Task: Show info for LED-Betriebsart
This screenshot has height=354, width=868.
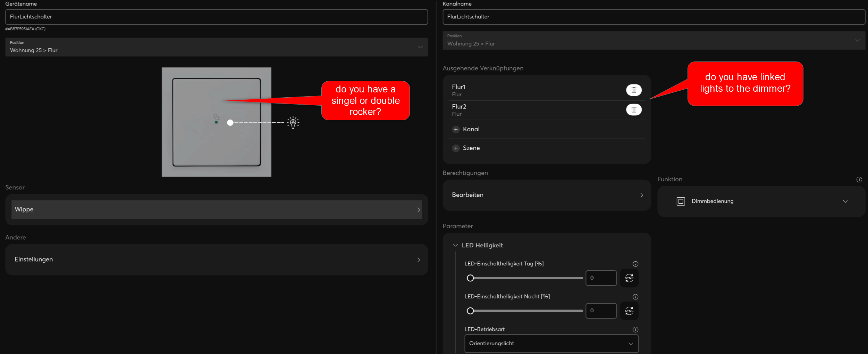Action: (635, 330)
